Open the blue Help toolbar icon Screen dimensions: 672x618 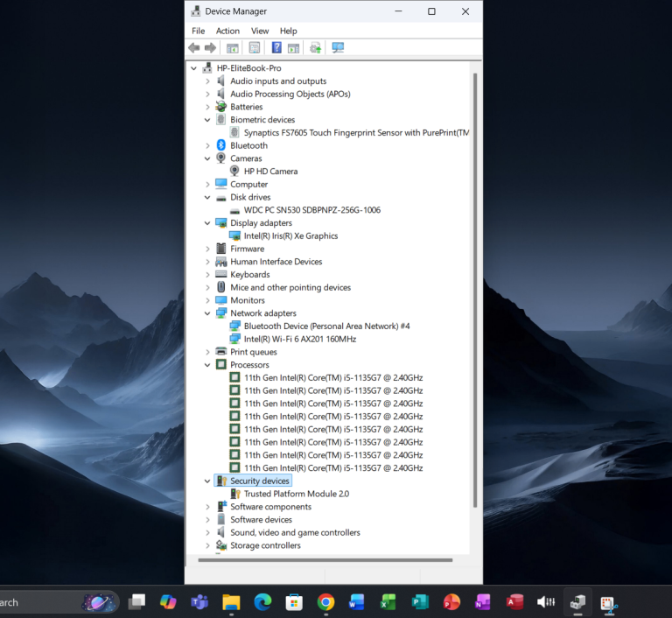tap(276, 48)
